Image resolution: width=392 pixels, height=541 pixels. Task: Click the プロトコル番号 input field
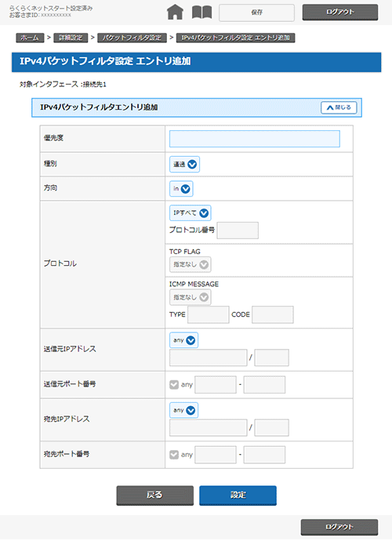tap(238, 231)
